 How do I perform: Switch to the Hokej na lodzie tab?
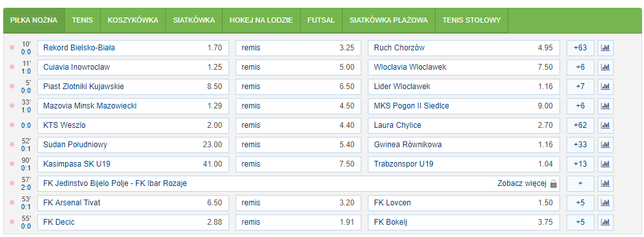261,20
